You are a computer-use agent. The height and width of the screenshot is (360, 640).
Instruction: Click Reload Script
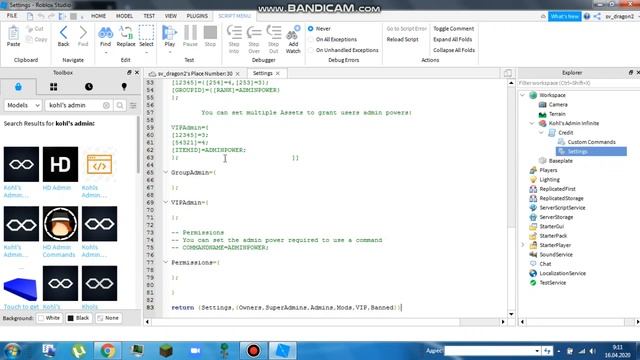click(x=402, y=39)
